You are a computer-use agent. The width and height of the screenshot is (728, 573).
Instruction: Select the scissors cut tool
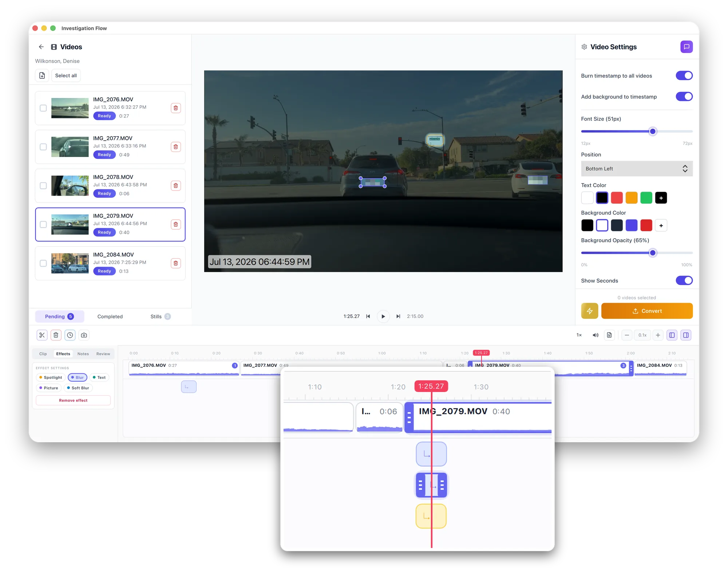coord(42,335)
